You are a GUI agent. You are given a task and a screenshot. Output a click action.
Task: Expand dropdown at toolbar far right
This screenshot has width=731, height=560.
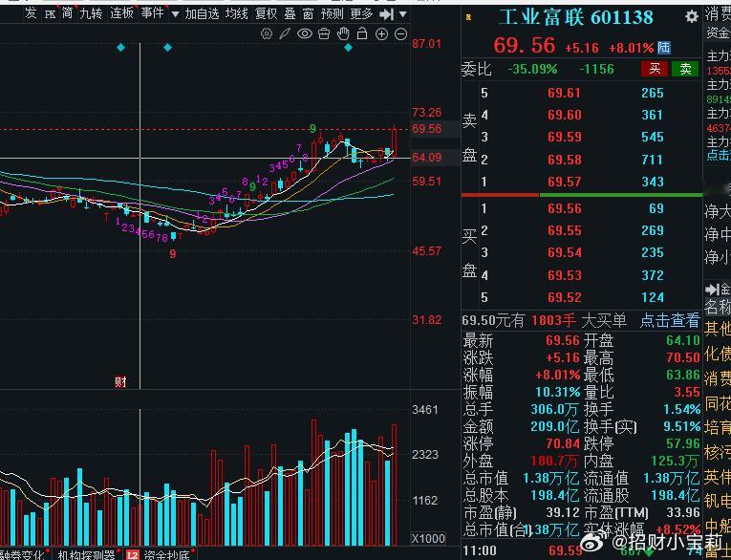[403, 14]
